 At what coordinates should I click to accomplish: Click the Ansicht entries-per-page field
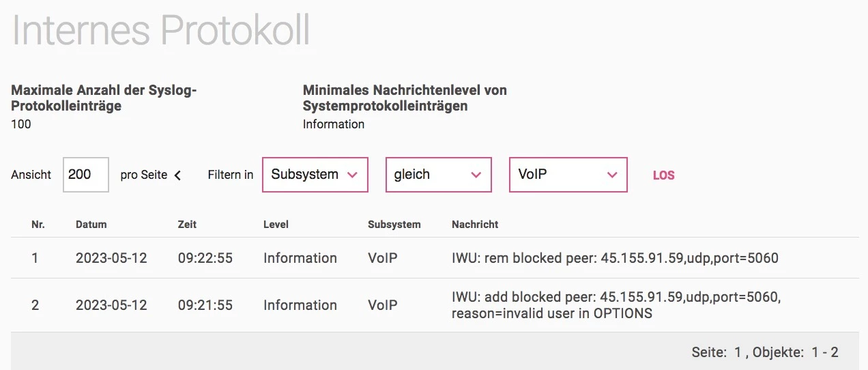tap(85, 175)
